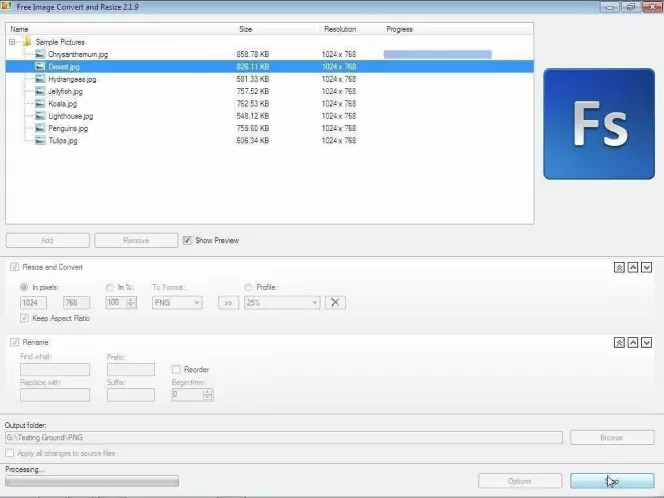
Task: Select the In pixels radio button
Action: (x=24, y=287)
